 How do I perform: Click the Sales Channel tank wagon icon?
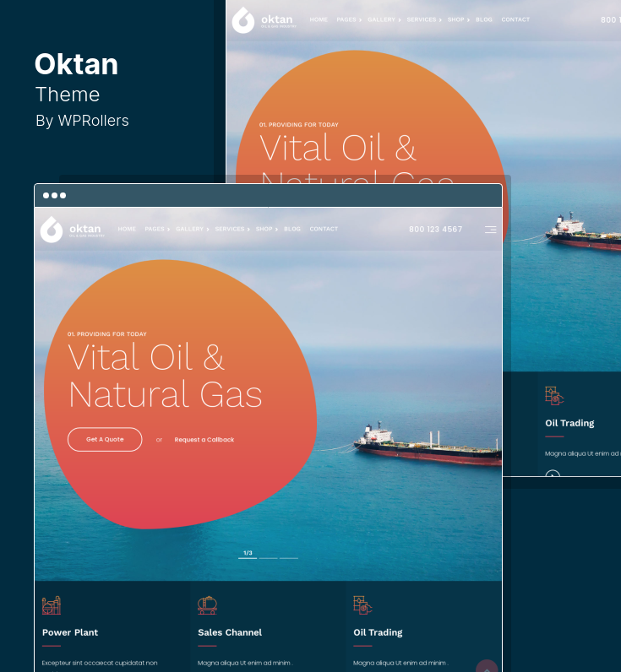207,605
